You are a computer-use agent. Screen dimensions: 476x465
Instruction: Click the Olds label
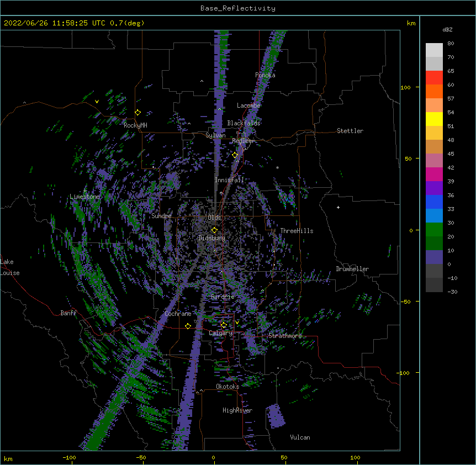tap(214, 218)
